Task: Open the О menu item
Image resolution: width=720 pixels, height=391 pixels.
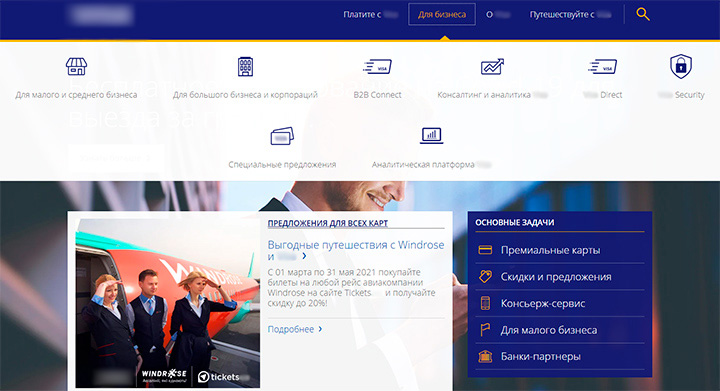Action: (498, 15)
